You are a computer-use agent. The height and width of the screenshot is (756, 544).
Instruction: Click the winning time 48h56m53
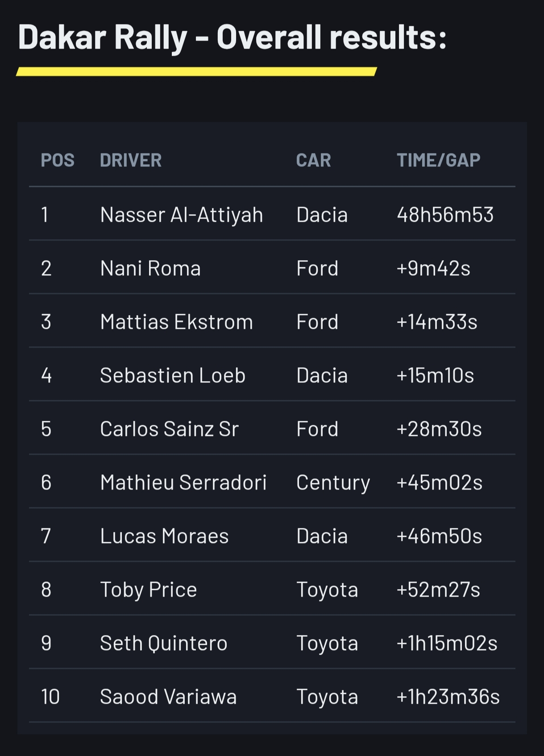click(x=445, y=215)
